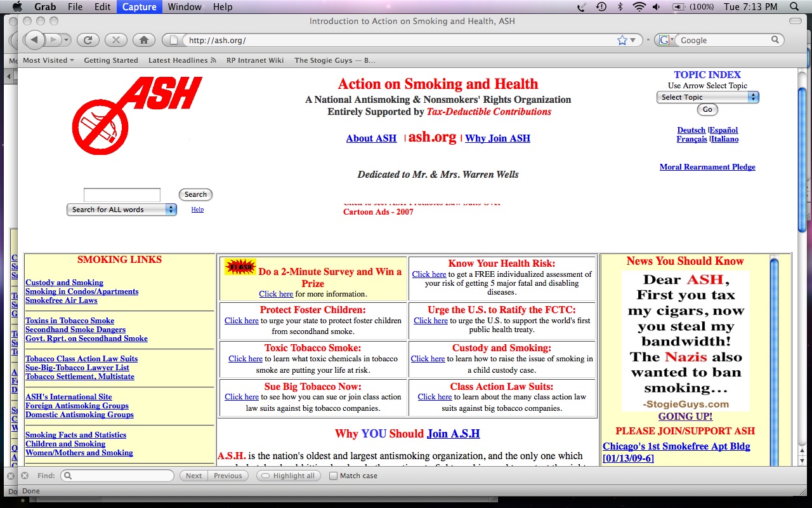Click the Go button under Topic Index
The width and height of the screenshot is (812, 508).
click(707, 109)
